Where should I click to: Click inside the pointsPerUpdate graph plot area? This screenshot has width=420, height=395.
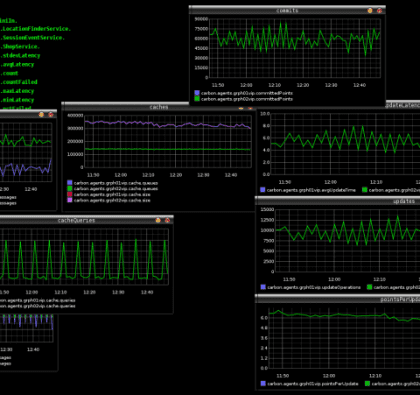tap(345, 338)
